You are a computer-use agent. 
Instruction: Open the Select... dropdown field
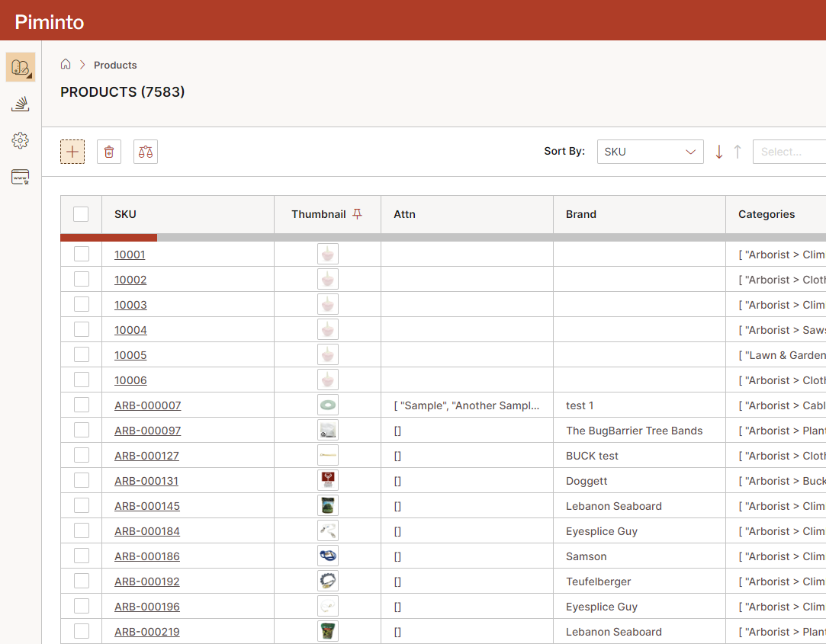[789, 152]
